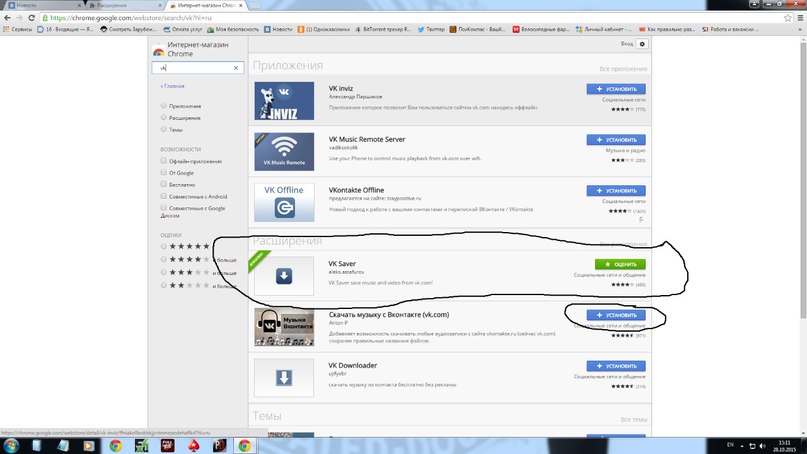The width and height of the screenshot is (807, 454).
Task: Open Все приложения link
Action: pos(623,69)
